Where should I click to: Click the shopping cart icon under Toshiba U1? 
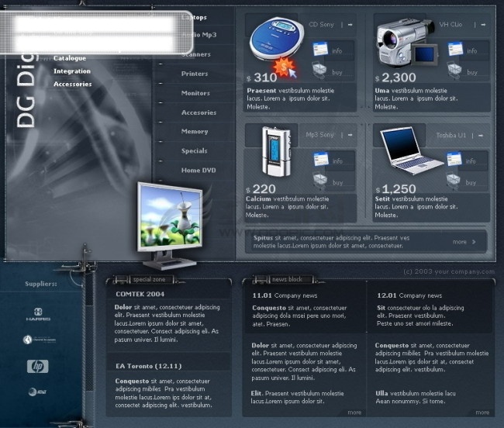pyautogui.click(x=454, y=180)
